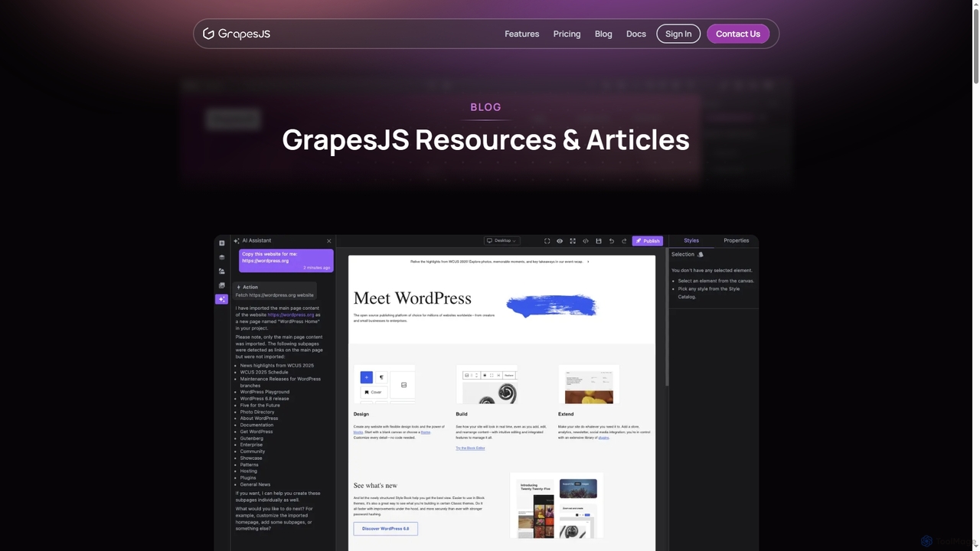
Task: Click the arrow after the WCUS recap banner
Action: (588, 262)
